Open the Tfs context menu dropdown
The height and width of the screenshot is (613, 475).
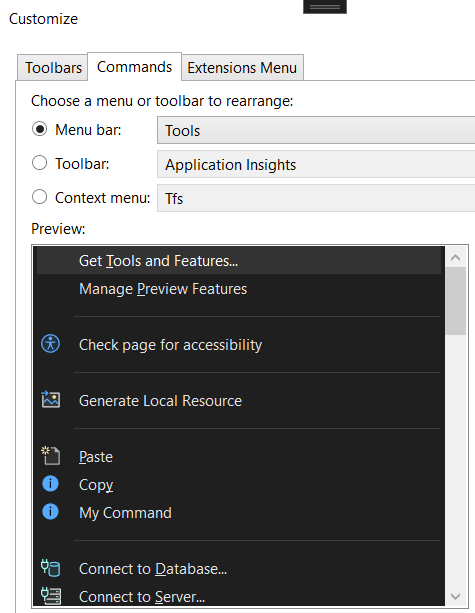316,198
